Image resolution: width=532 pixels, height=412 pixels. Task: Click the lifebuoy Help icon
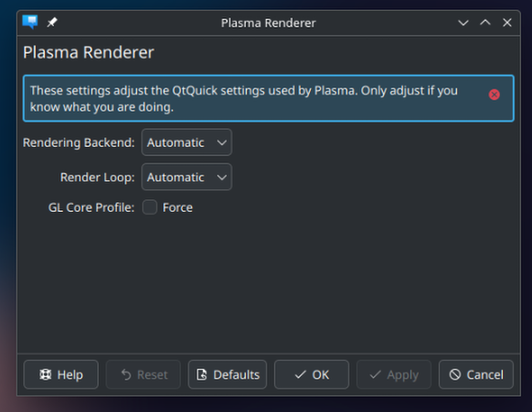click(46, 375)
